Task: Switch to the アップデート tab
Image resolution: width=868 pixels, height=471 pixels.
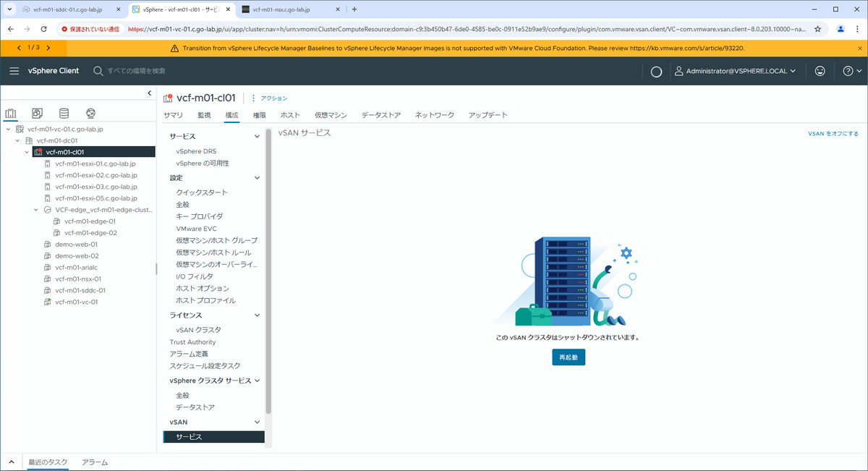Action: [488, 115]
